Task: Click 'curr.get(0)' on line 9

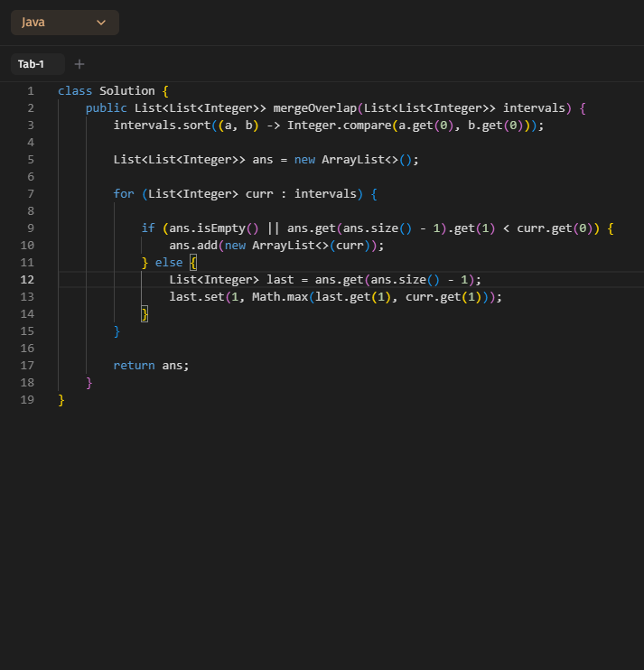Action: [555, 228]
